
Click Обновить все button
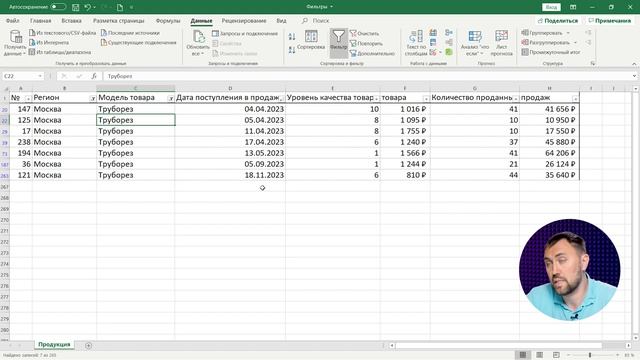tap(198, 43)
